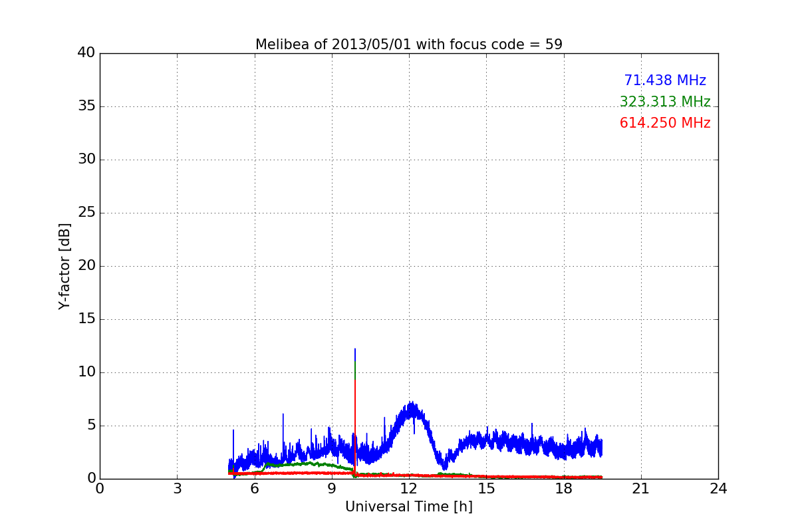Click the x-axis tick label 12
Screen dimensions: 798x532
click(x=409, y=489)
